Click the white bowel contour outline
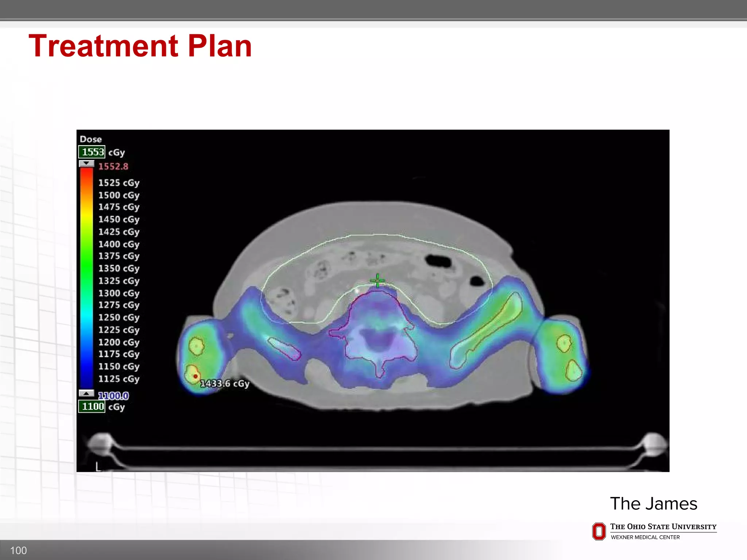Viewport: 747px width, 560px height. point(379,234)
